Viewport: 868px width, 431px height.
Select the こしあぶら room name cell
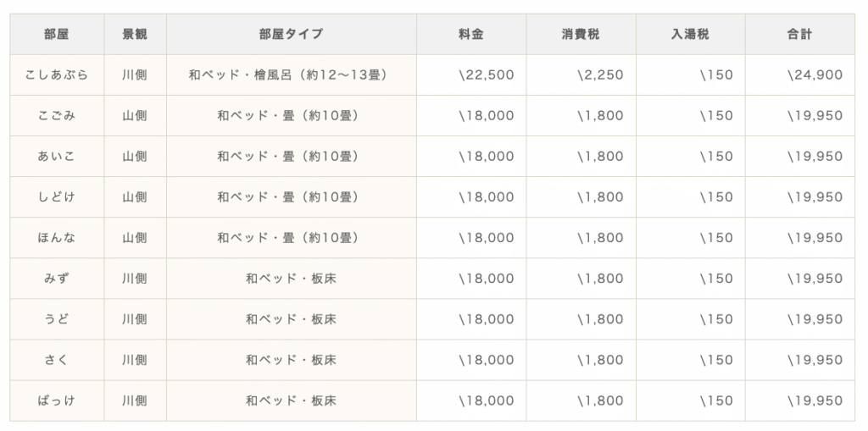point(57,75)
